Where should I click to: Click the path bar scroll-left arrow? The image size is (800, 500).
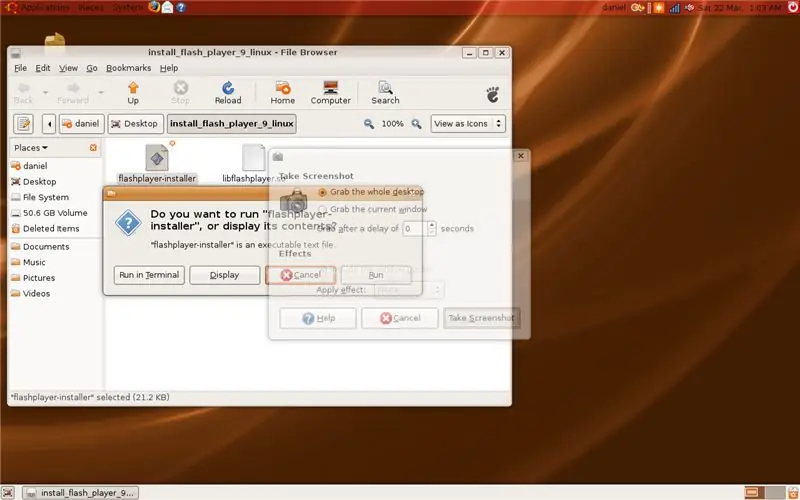tap(49, 123)
